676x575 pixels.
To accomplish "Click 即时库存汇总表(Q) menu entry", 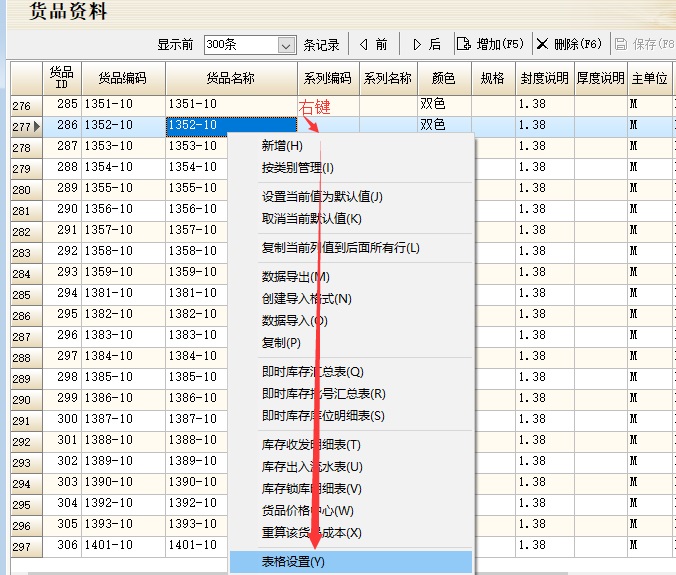I will 312,372.
